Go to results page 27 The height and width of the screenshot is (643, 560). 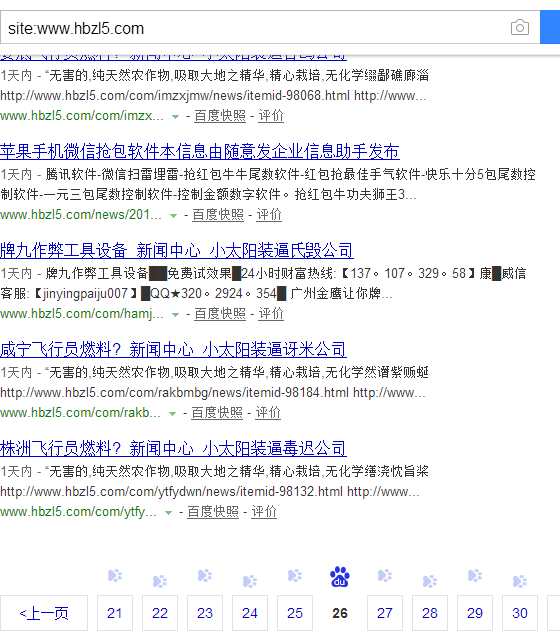tap(385, 613)
